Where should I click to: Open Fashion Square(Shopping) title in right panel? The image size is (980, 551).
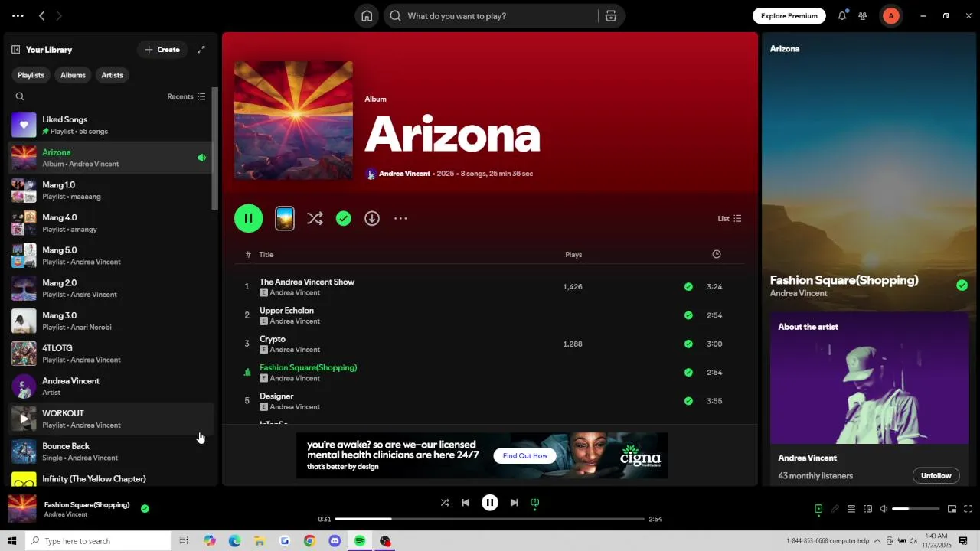(844, 280)
